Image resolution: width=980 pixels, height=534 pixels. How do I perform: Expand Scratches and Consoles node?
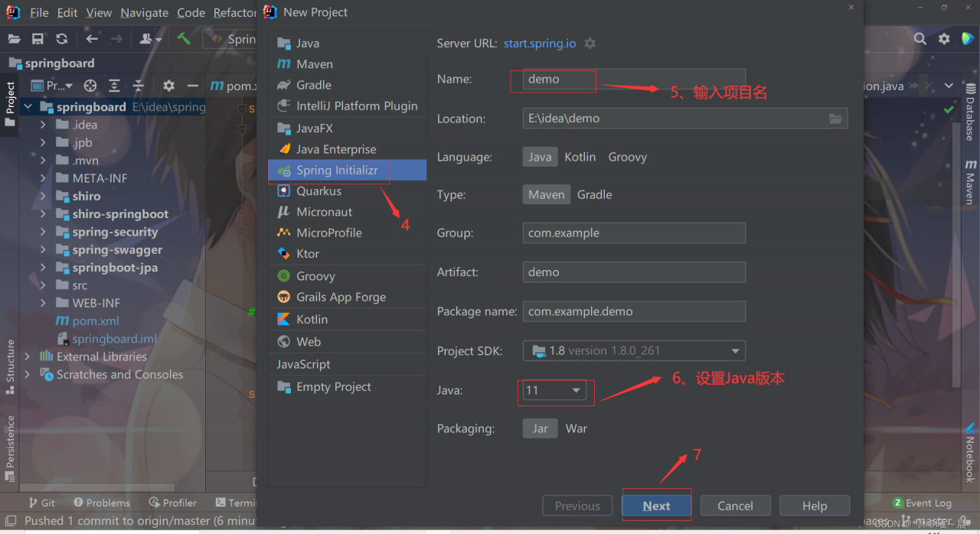coord(28,374)
